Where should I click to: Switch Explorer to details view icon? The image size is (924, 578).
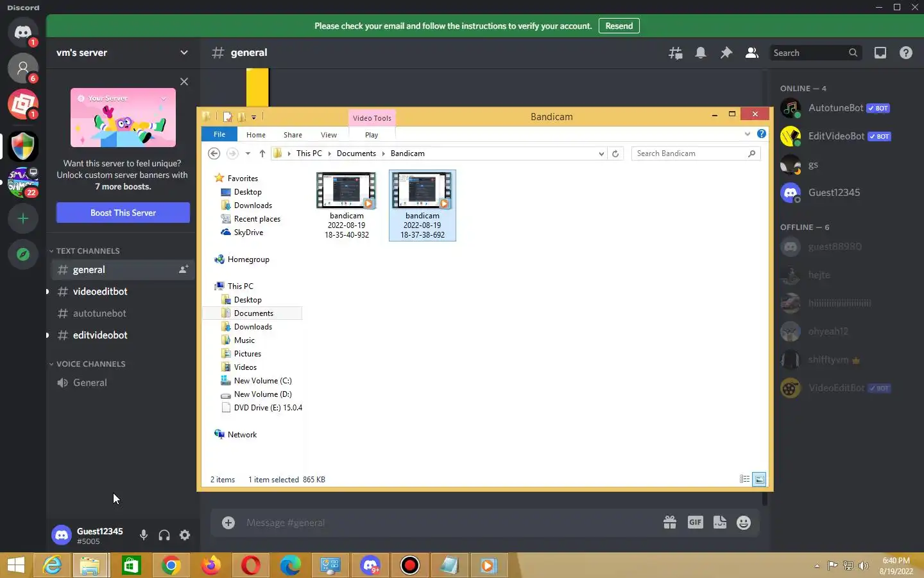(744, 479)
